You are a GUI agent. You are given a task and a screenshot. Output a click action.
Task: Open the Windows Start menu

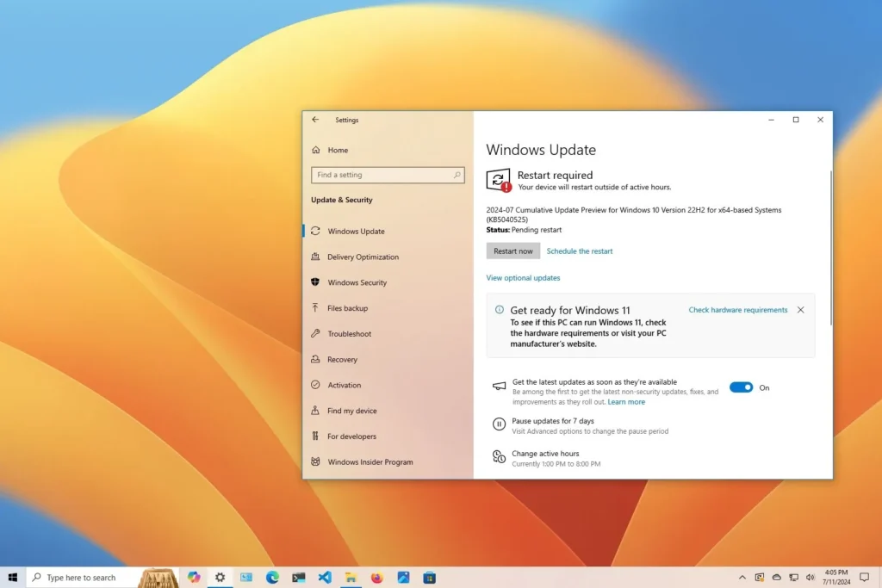(13, 578)
